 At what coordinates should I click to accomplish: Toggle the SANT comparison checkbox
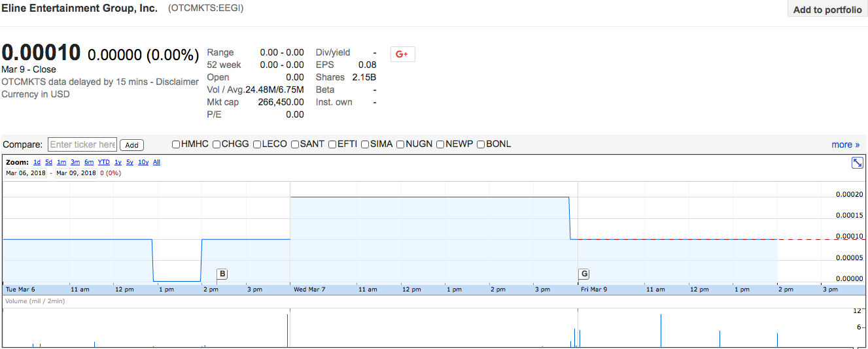click(295, 144)
